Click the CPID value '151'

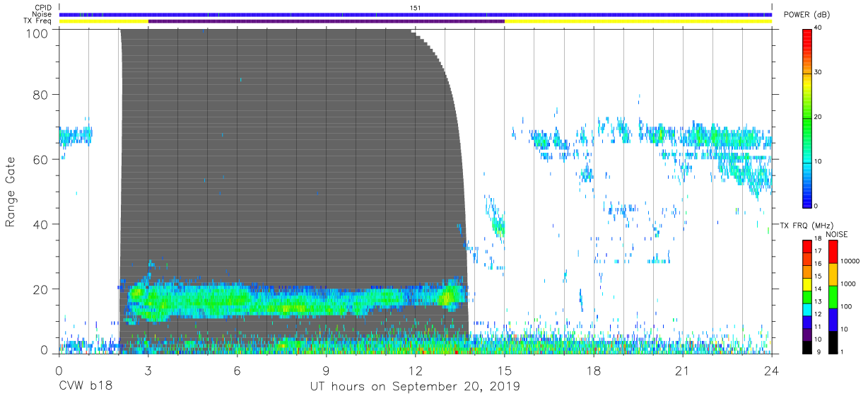click(416, 8)
